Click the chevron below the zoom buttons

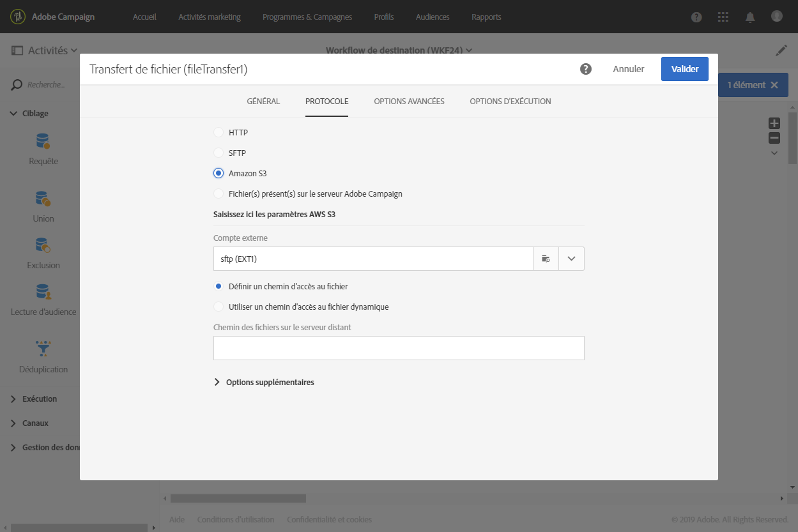coord(774,153)
